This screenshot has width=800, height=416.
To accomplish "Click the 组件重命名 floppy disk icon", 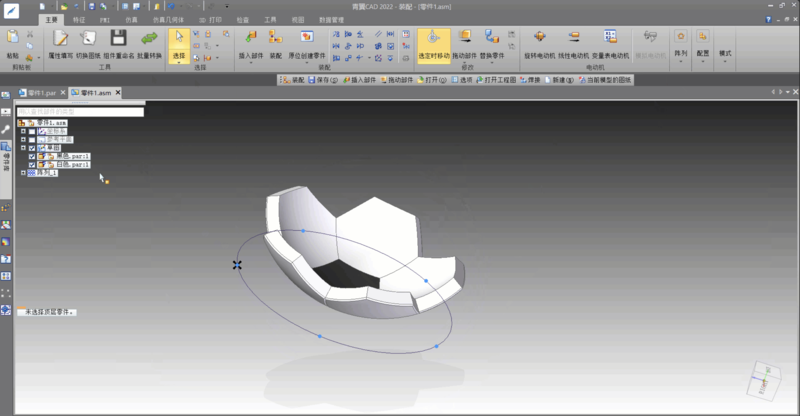I will 118,39.
